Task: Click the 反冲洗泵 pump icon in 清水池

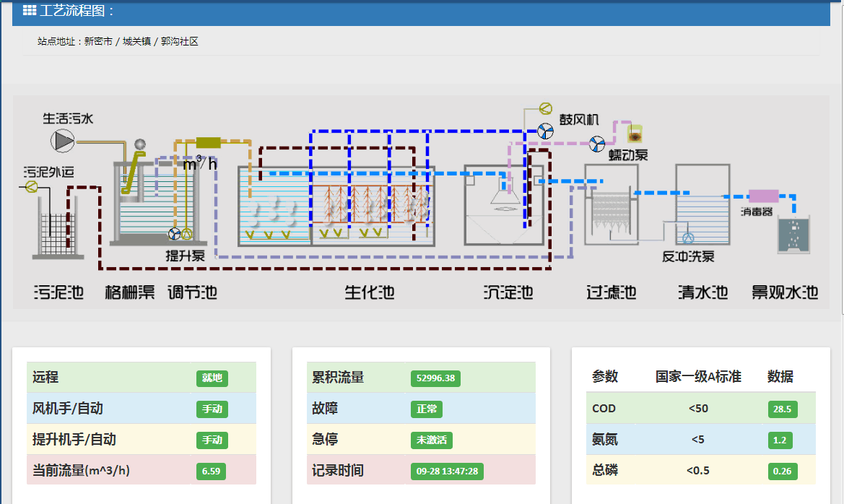Action: coord(687,238)
